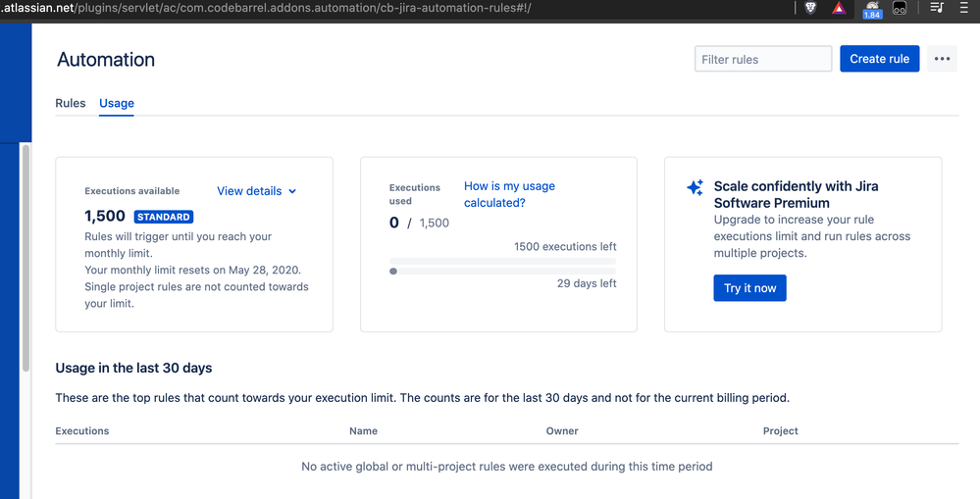
Task: Click the Owner column header
Action: [x=562, y=431]
